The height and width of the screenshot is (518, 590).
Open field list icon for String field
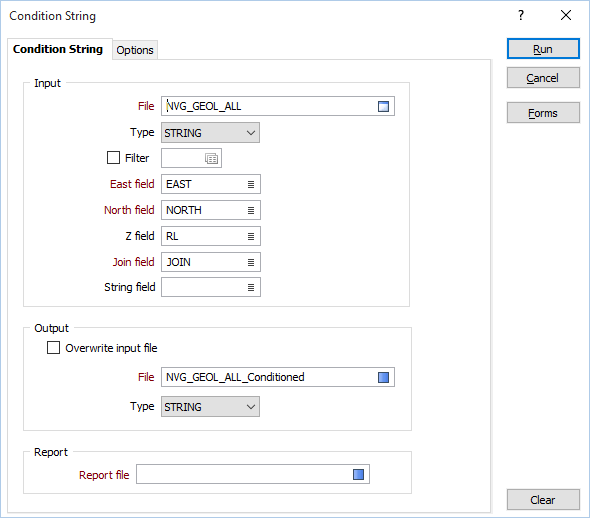[251, 287]
